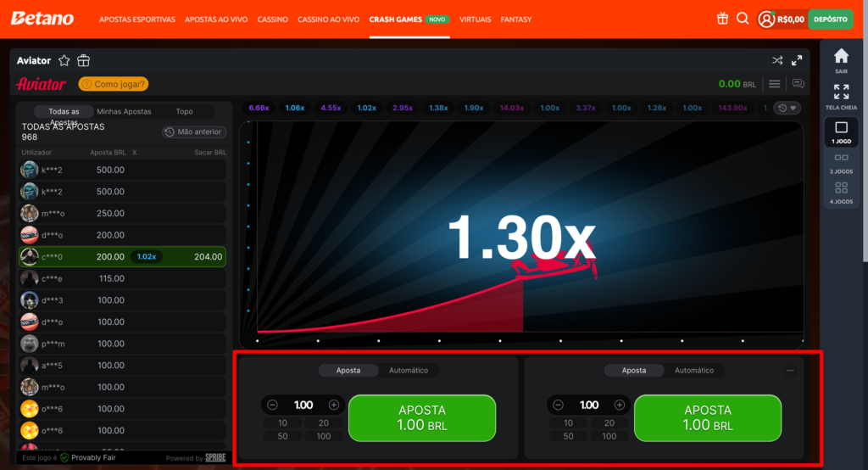The width and height of the screenshot is (868, 470).
Task: Increase right bet amount with plus icon
Action: pyautogui.click(x=620, y=406)
